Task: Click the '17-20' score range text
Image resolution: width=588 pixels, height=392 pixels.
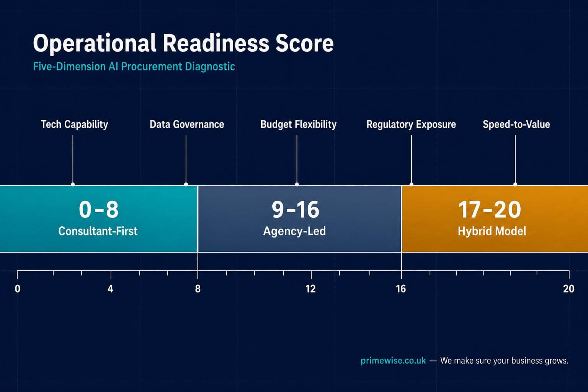Action: pos(490,209)
